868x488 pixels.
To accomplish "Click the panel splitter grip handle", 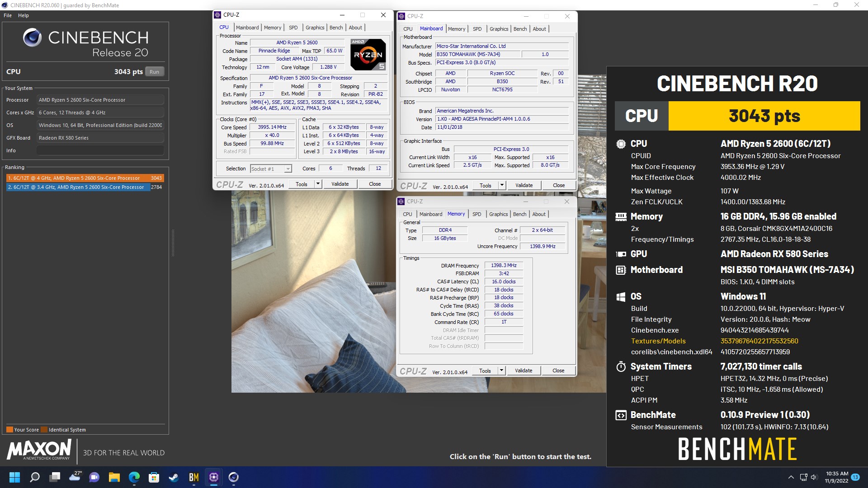I will 173,243.
